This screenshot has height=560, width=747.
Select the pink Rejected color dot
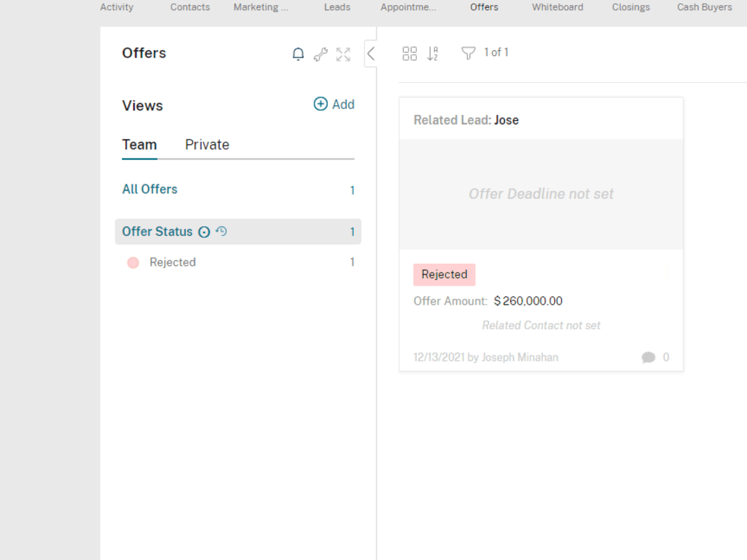(x=133, y=262)
